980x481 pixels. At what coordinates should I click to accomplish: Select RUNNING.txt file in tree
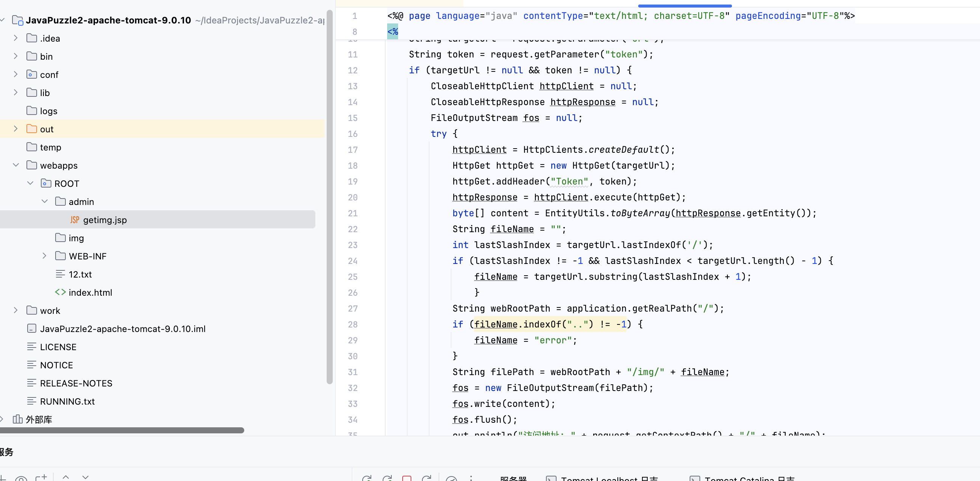[67, 401]
